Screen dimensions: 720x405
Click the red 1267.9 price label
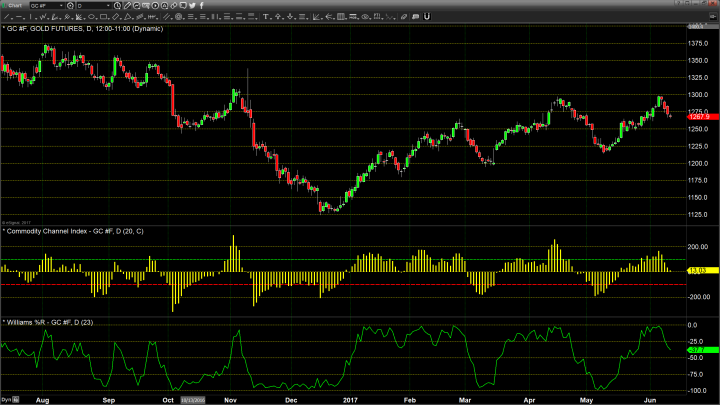pyautogui.click(x=703, y=117)
